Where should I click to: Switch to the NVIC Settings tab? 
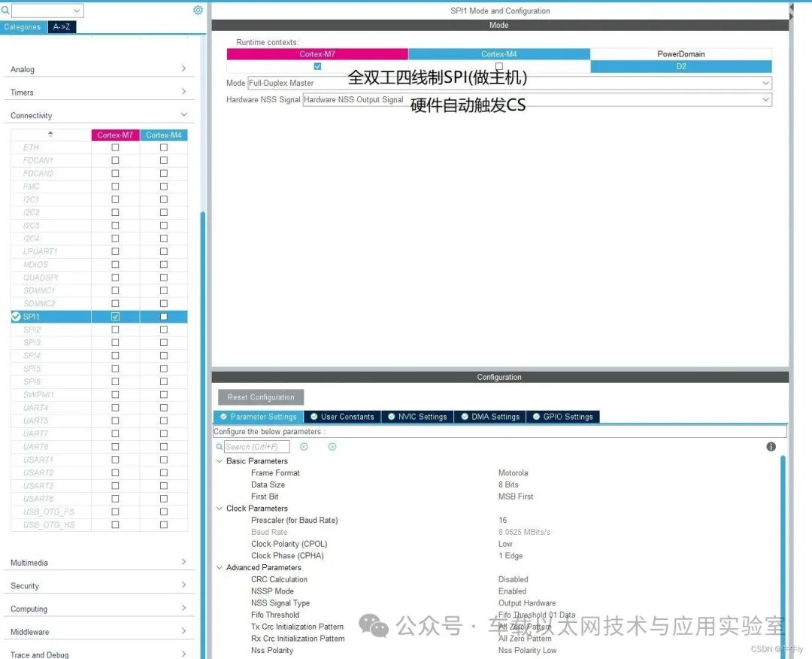[x=417, y=417]
